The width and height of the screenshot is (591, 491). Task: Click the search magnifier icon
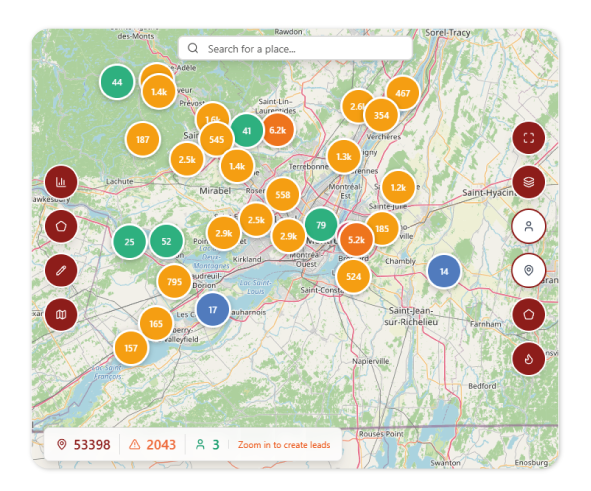[x=193, y=48]
